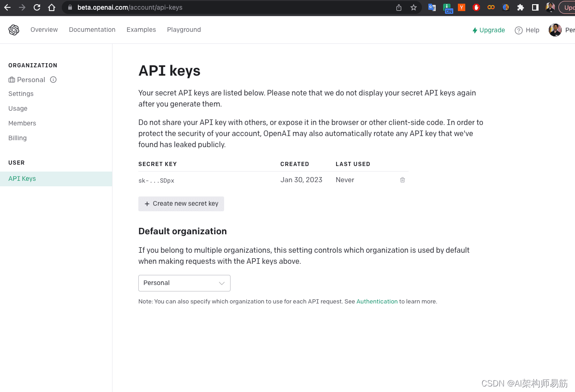Open the Personal default organization dropdown
This screenshot has width=575, height=392.
[184, 283]
